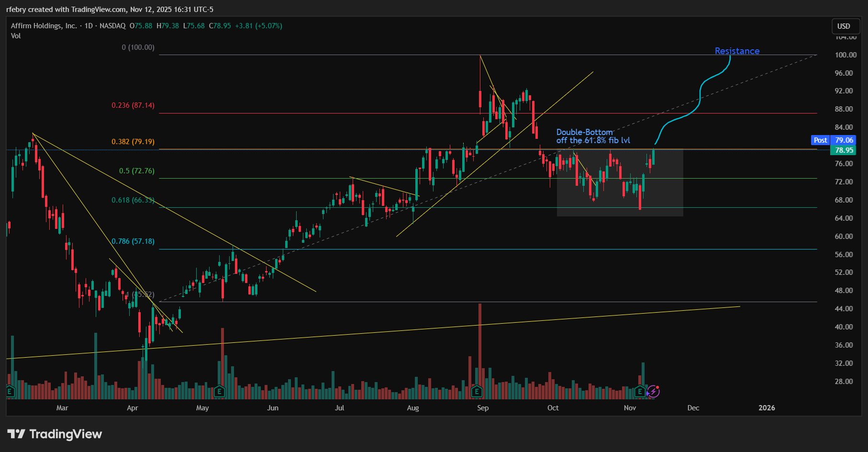
Task: Click the NASDAQ exchange label
Action: (x=112, y=26)
